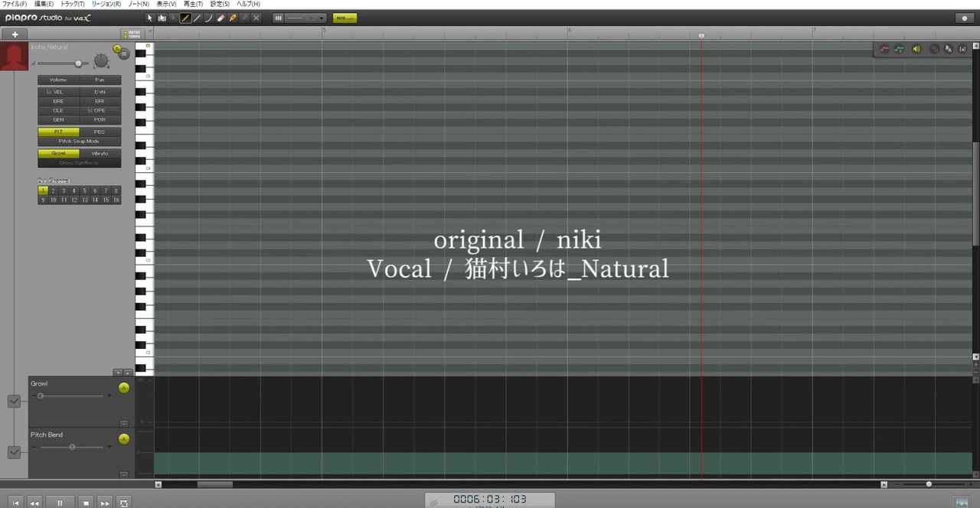Select the curve drawing tool
The width and height of the screenshot is (980, 508).
(208, 18)
